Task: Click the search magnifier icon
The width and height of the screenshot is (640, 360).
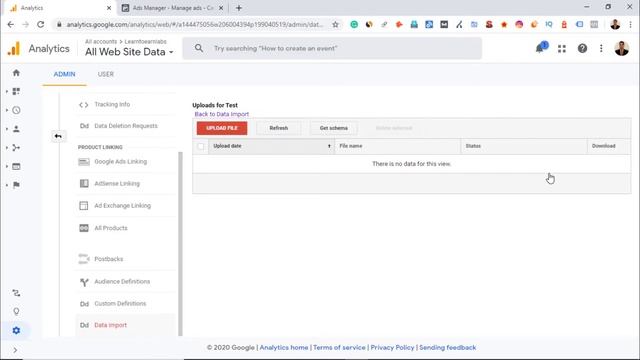Action: [199, 48]
